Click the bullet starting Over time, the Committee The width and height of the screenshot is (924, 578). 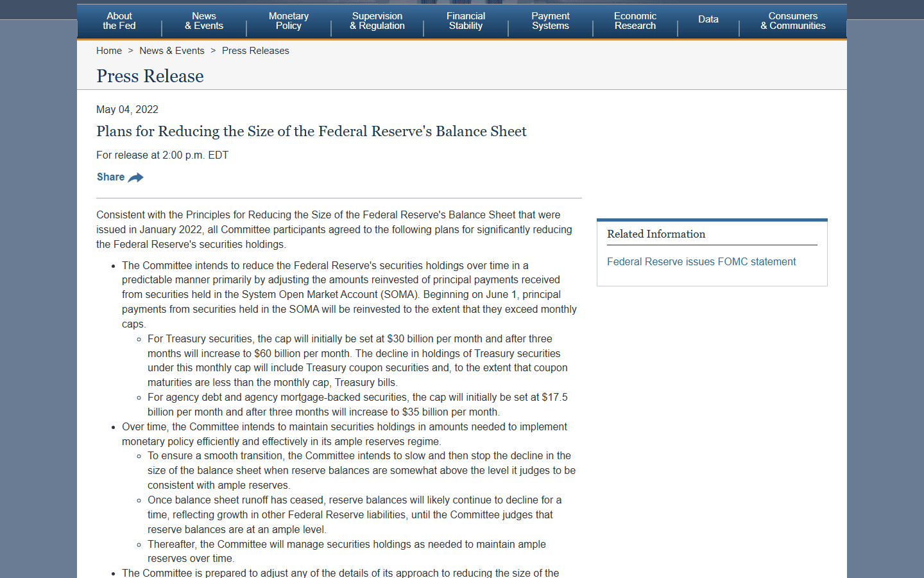coord(345,434)
